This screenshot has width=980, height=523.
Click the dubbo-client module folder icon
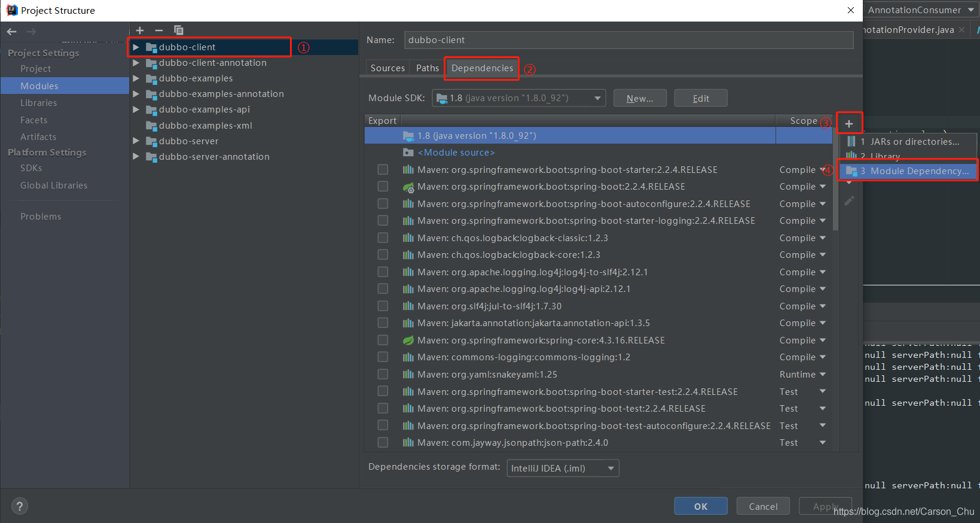pyautogui.click(x=151, y=47)
